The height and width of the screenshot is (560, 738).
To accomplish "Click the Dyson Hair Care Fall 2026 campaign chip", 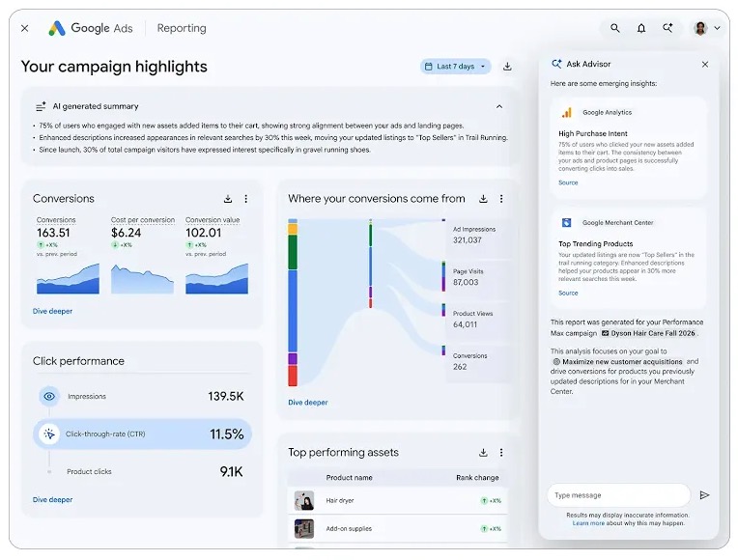I will [648, 333].
